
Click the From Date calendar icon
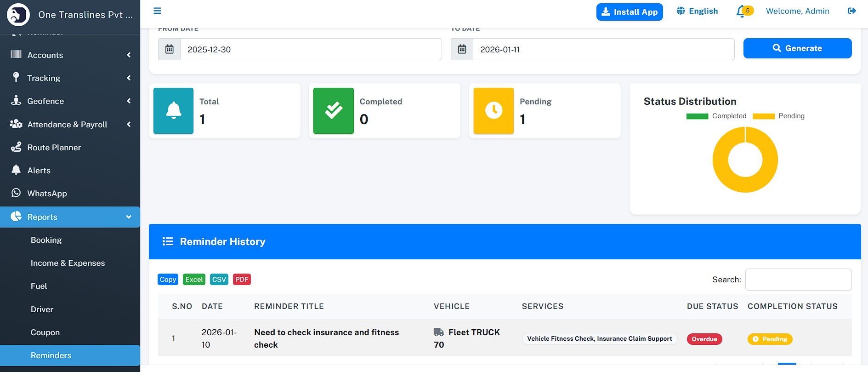tap(170, 49)
